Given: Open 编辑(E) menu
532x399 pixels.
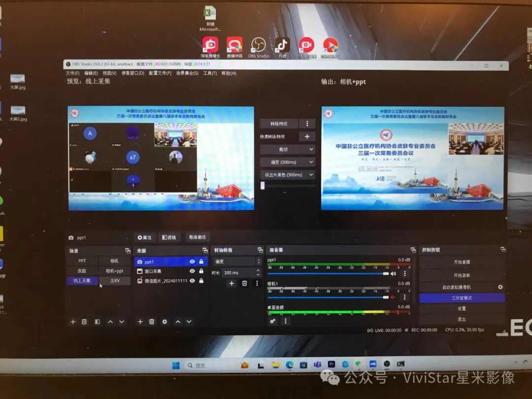Looking at the screenshot, I should [x=91, y=73].
